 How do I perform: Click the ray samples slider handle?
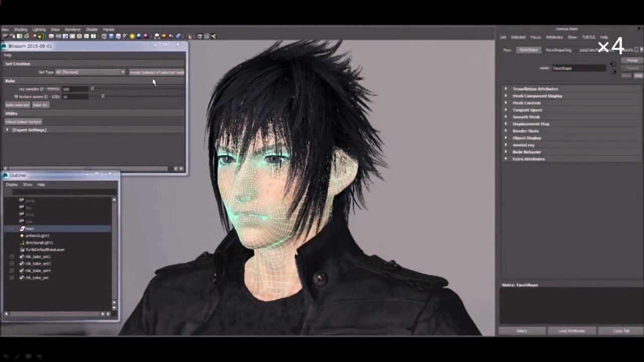tap(92, 89)
